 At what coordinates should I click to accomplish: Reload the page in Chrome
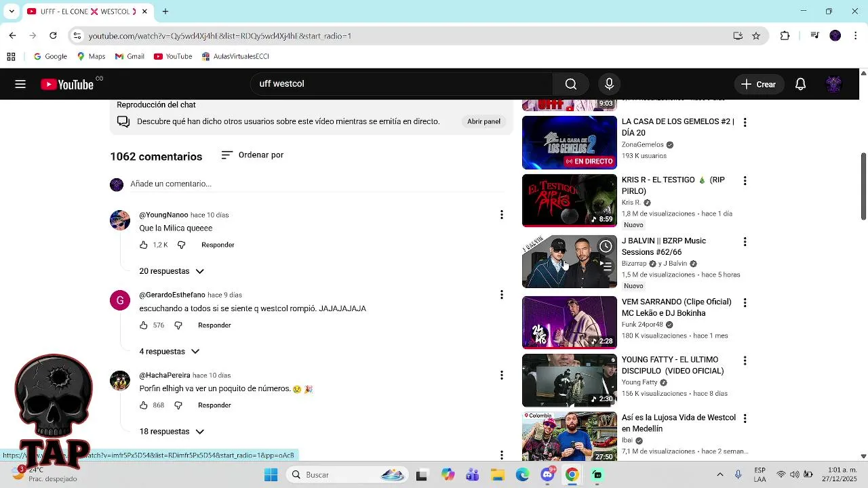[53, 35]
